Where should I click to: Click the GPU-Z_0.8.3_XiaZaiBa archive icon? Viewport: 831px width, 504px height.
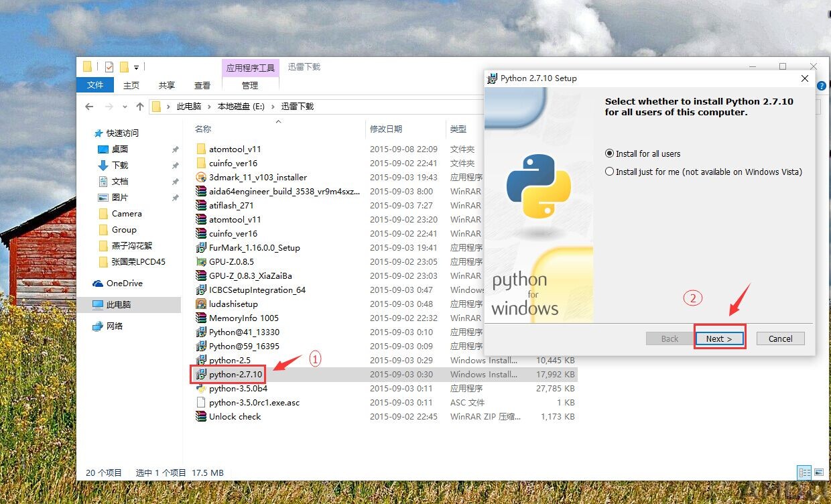click(201, 275)
